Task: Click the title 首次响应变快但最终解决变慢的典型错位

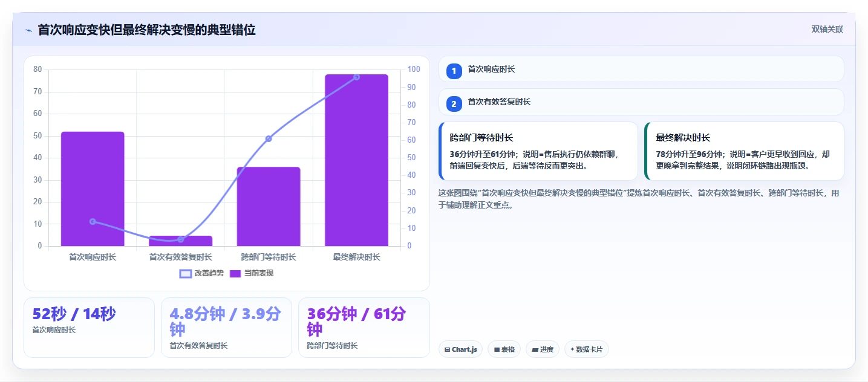Action: (x=146, y=30)
